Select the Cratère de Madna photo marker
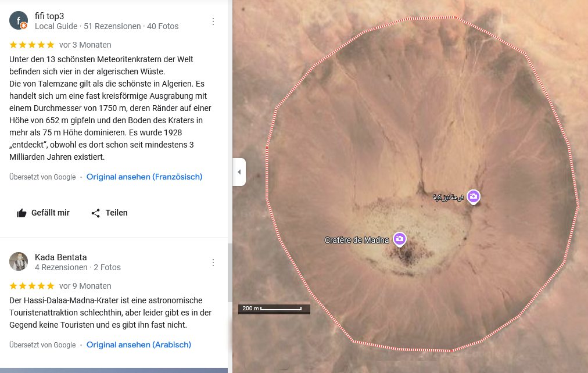The image size is (588, 373). [x=399, y=239]
